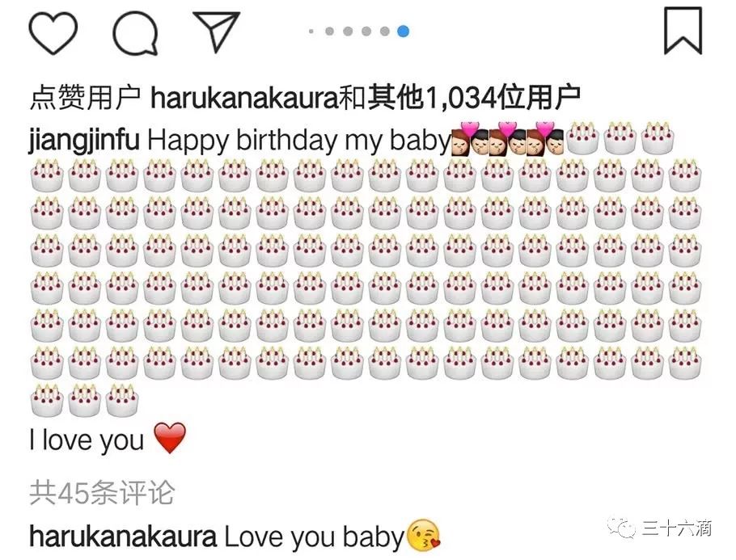
Task: Go to the fifth carousel dot
Action: coord(384,32)
